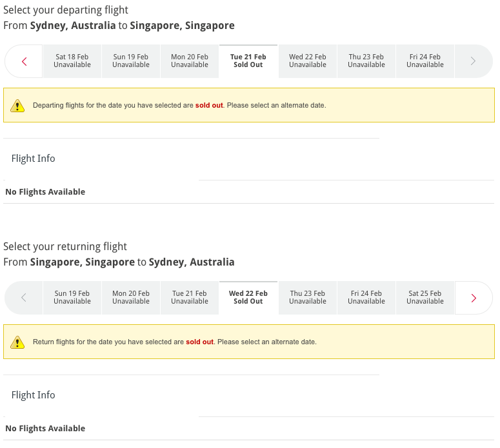
Task: Click warning icon in return sold out notice
Action: point(18,342)
